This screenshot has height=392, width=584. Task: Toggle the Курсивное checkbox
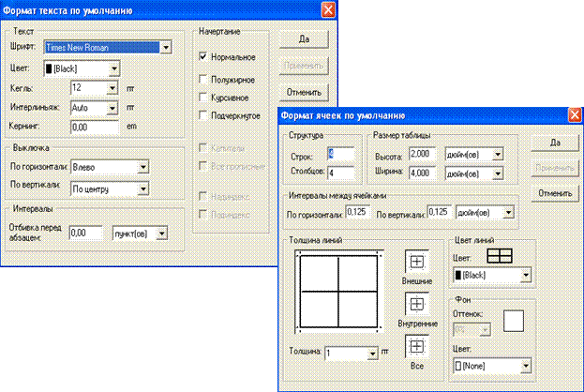point(203,96)
